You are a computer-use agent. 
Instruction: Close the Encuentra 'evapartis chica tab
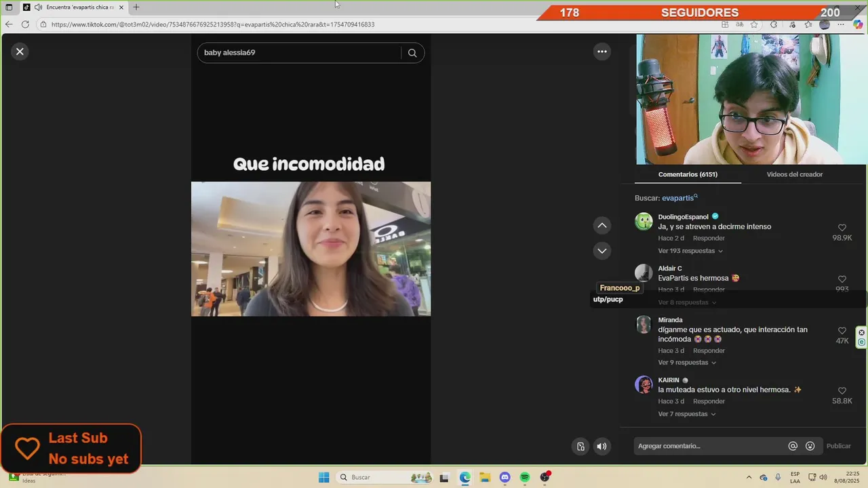tap(121, 7)
